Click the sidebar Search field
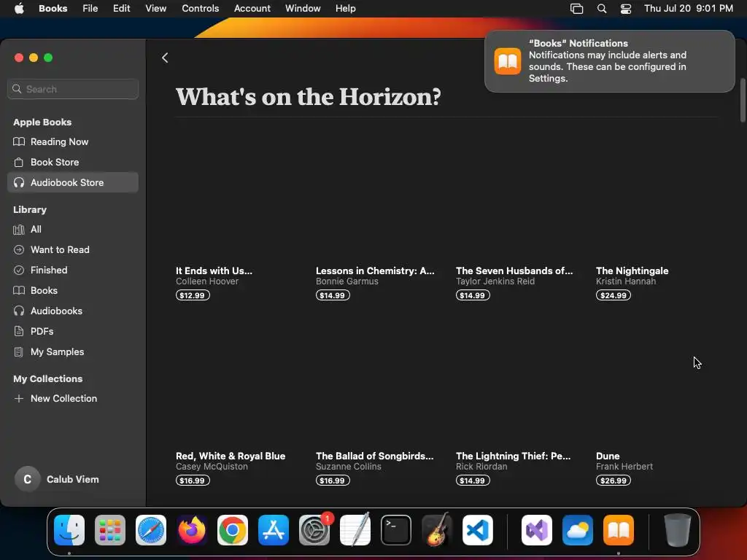747x560 pixels. (x=73, y=89)
